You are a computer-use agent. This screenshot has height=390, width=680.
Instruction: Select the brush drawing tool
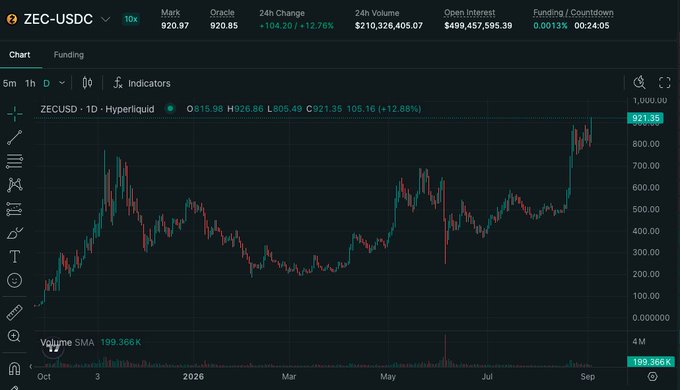pyautogui.click(x=14, y=233)
